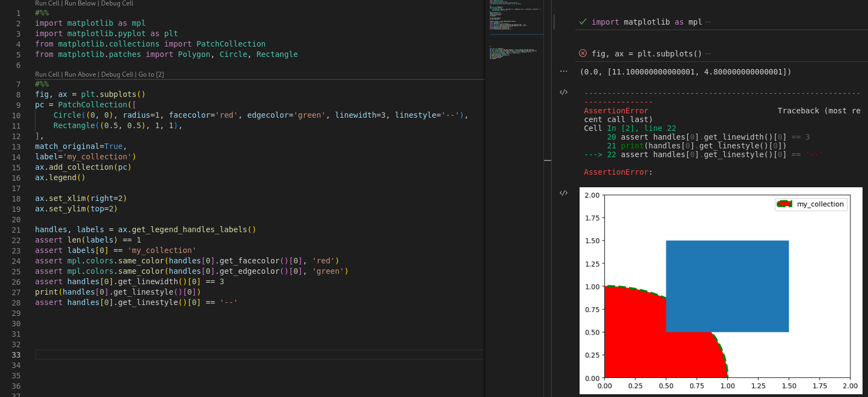Open the three-dot menu beside the tuple output
Image resolution: width=868 pixels, height=397 pixels.
pyautogui.click(x=564, y=72)
